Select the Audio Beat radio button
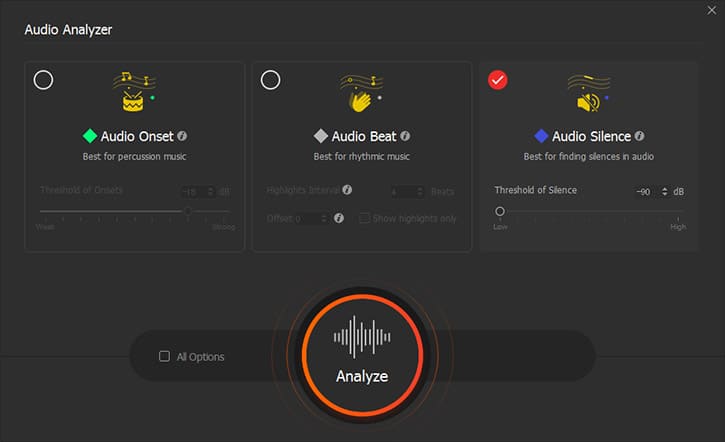Image resolution: width=725 pixels, height=442 pixels. (x=270, y=80)
